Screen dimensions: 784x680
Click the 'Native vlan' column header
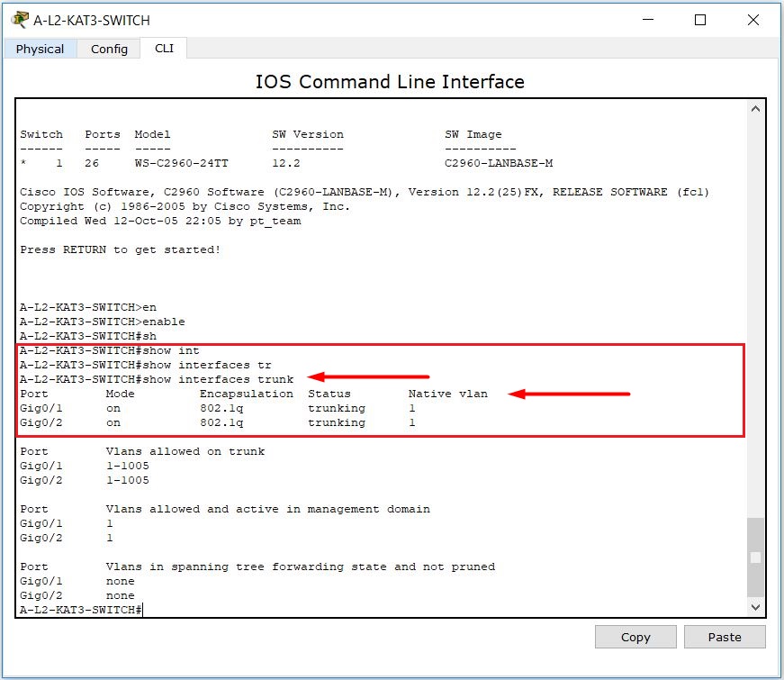point(447,394)
